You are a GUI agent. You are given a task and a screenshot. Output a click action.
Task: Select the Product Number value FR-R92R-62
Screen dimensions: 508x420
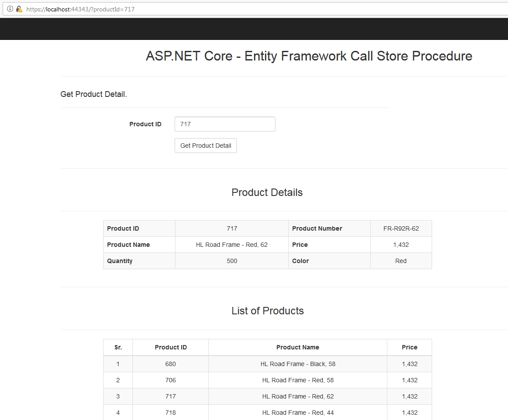click(x=401, y=228)
